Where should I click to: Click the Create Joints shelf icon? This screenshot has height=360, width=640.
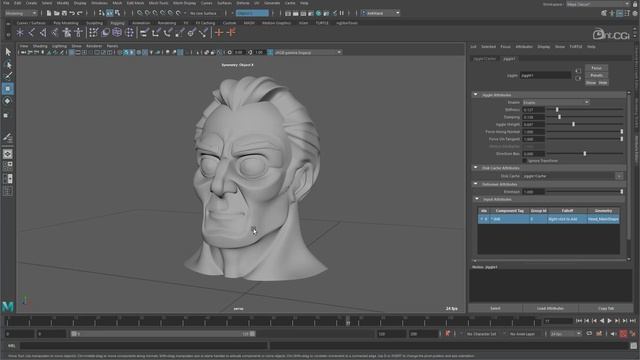point(31,32)
